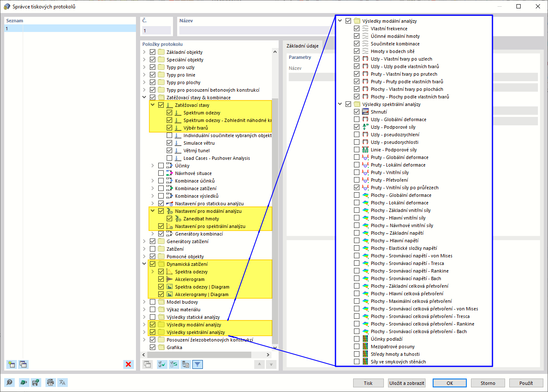The width and height of the screenshot is (548, 392).
Task: Click the Větrný tunel load case icon
Action: click(178, 151)
